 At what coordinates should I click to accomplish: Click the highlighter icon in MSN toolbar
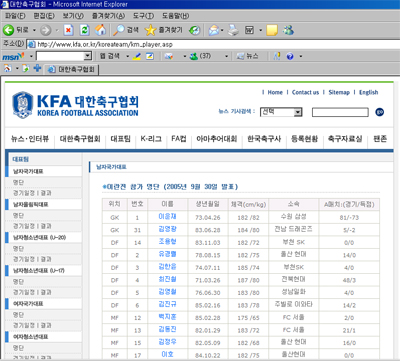click(x=137, y=56)
